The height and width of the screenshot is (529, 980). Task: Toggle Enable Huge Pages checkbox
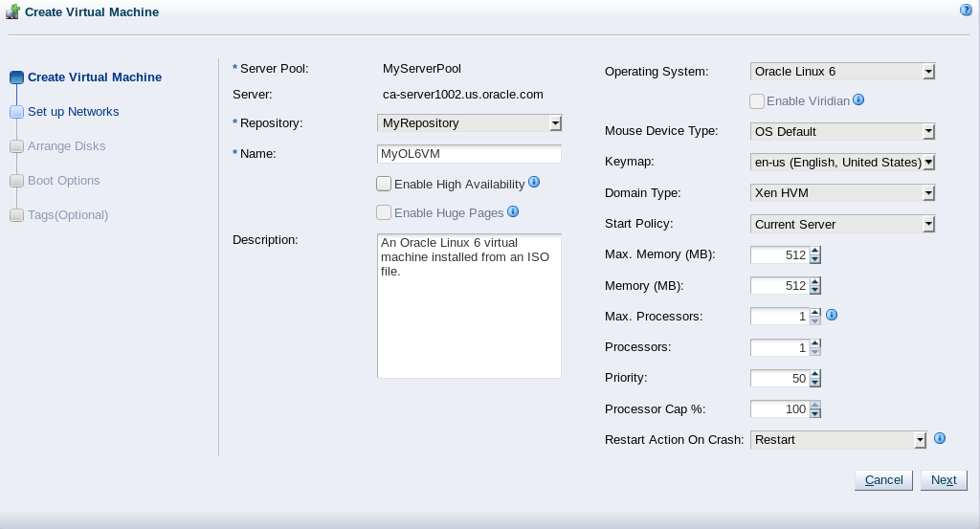click(384, 212)
